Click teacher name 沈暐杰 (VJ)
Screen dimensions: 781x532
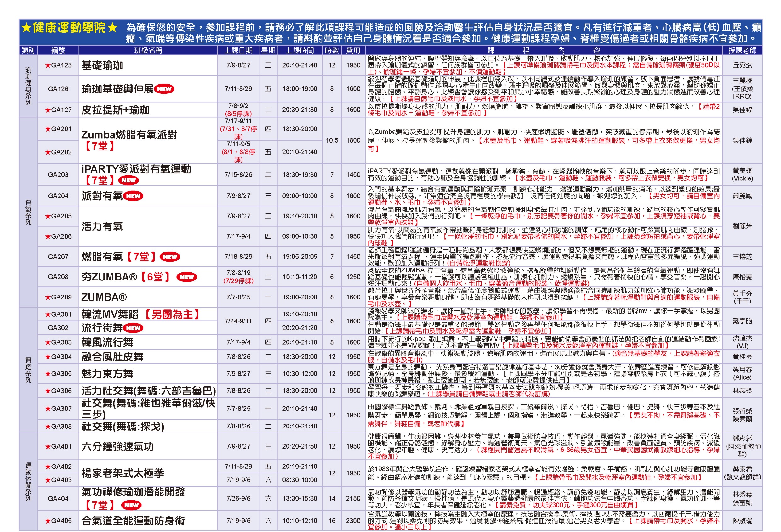point(742,342)
